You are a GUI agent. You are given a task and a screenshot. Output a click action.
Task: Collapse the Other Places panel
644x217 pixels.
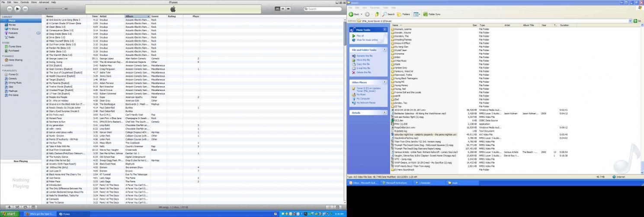(384, 82)
